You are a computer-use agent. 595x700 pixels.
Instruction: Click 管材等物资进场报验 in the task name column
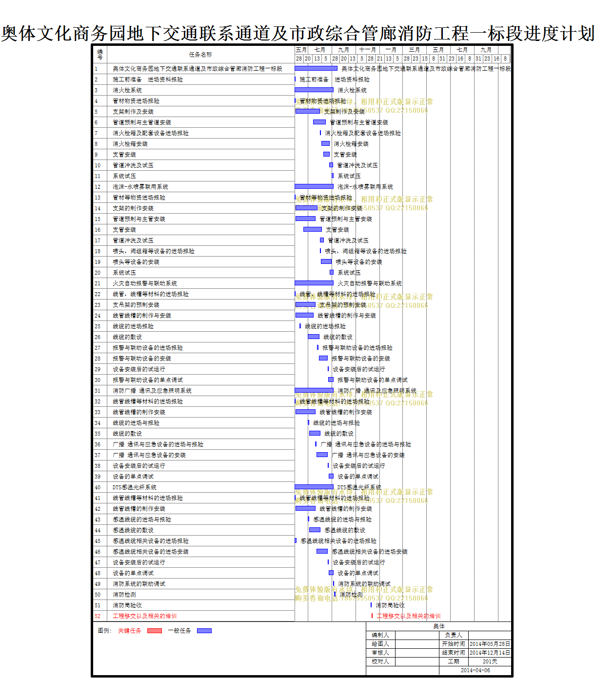click(x=139, y=198)
